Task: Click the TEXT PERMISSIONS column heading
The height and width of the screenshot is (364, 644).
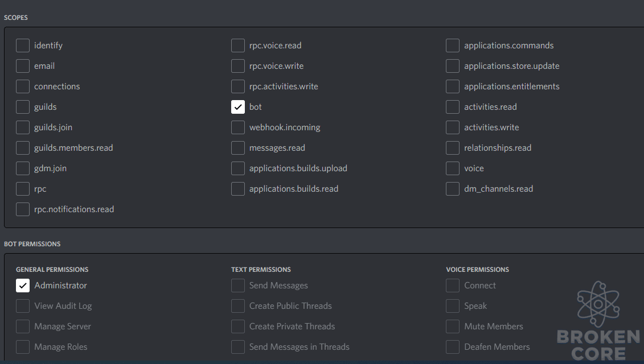Action: point(261,270)
